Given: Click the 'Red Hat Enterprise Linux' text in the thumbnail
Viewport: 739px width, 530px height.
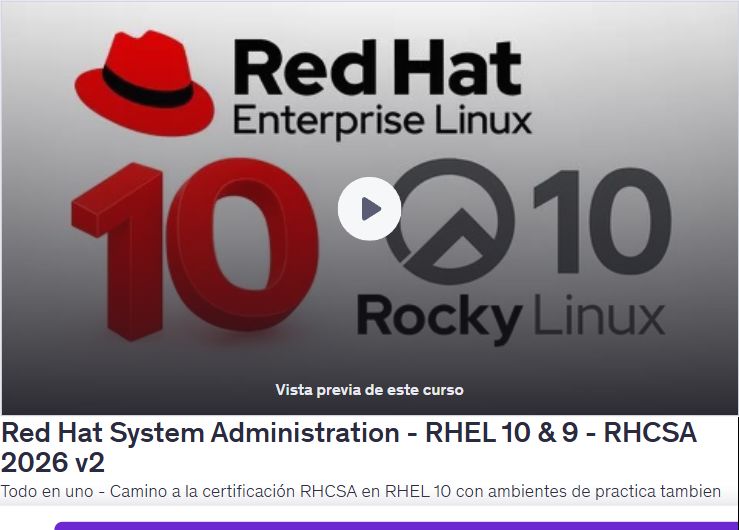Looking at the screenshot, I should click(x=382, y=89).
